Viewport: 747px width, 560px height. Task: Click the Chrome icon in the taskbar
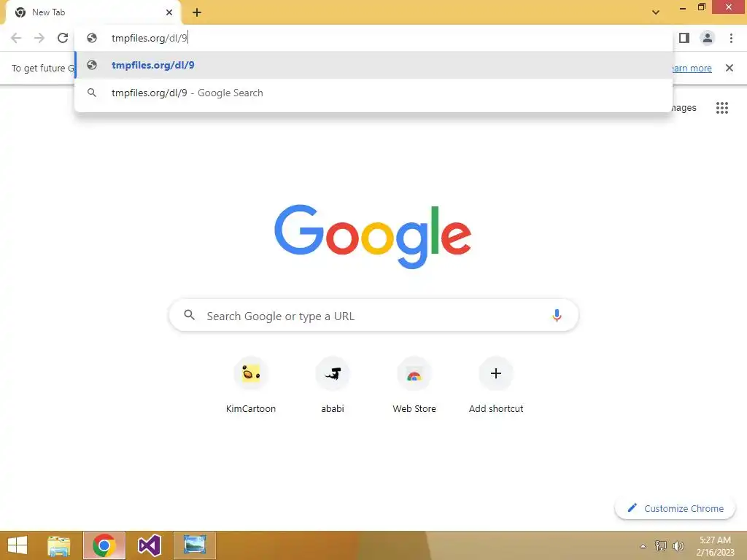[104, 545]
